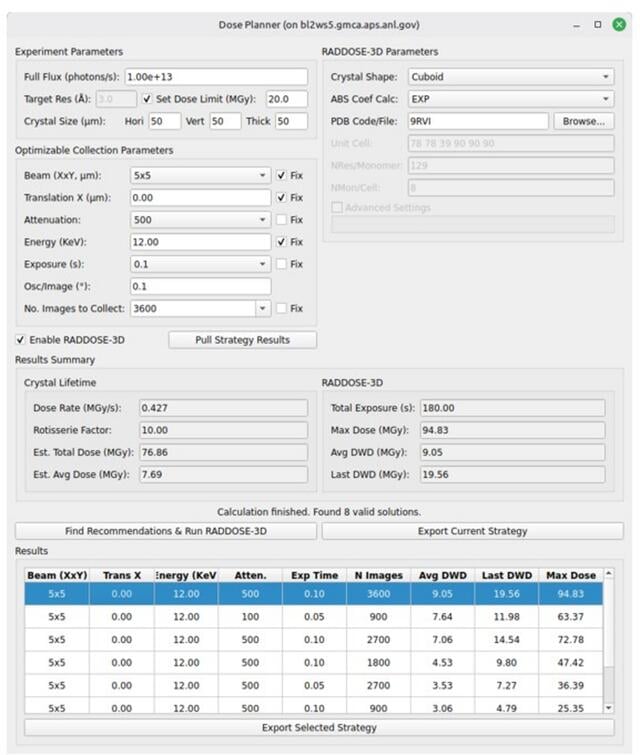This screenshot has height=755, width=640.
Task: Sort results by N Images column header
Action: tap(379, 575)
